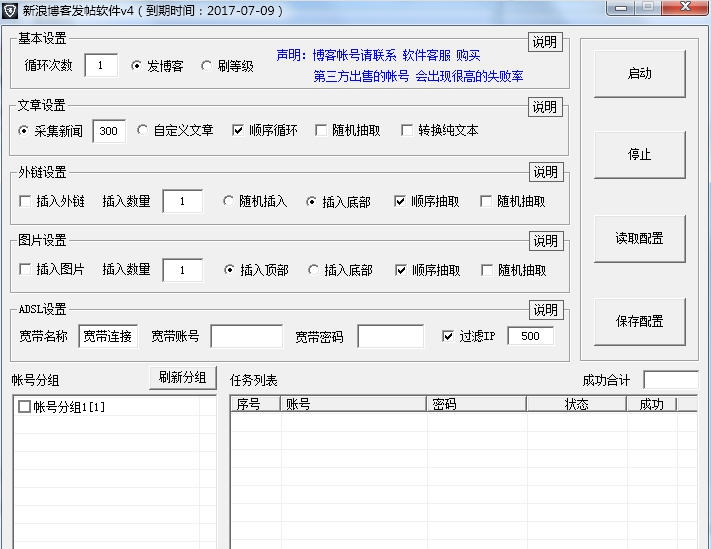Click the 宽带账号 input field
Viewport: 711px width, 549px height.
pyautogui.click(x=247, y=336)
